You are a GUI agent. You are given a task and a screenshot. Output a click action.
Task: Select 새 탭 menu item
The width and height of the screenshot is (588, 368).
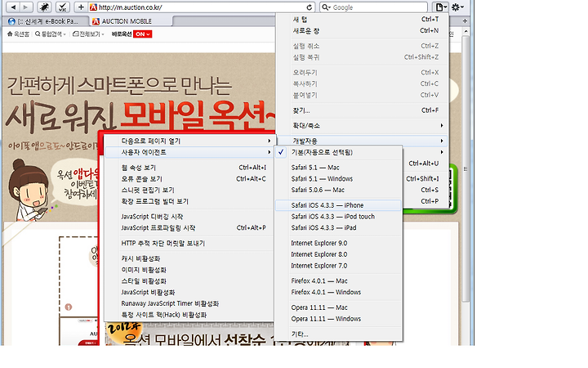coord(363,19)
